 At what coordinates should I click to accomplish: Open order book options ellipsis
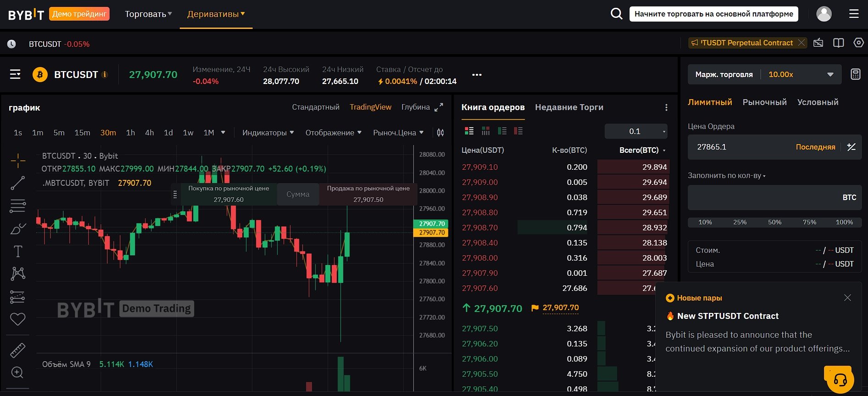coord(666,107)
